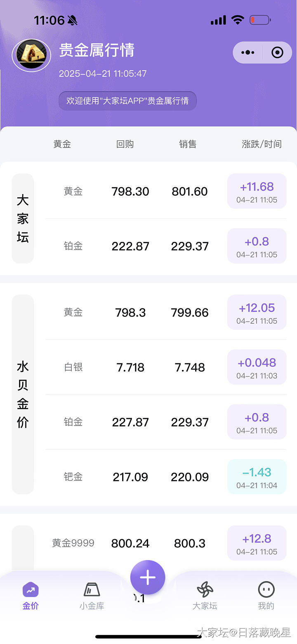Image resolution: width=297 pixels, height=644 pixels.
Task: Switch to the 小金库 tab
Action: point(92,596)
